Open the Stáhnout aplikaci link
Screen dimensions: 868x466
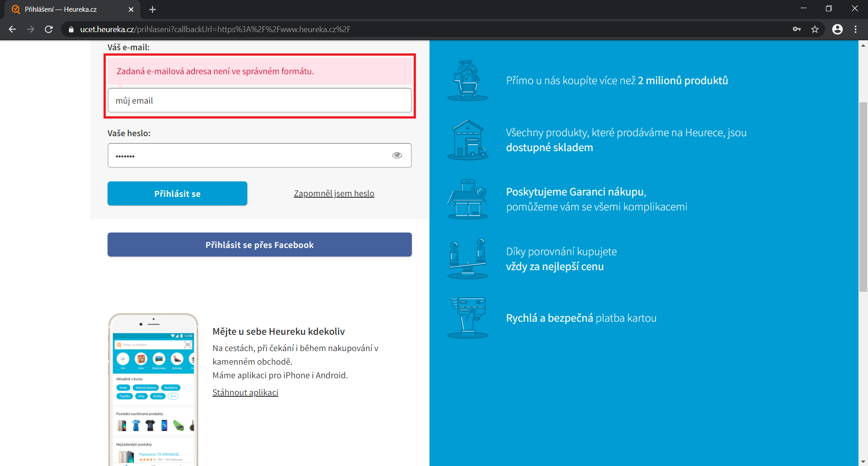[x=245, y=393]
